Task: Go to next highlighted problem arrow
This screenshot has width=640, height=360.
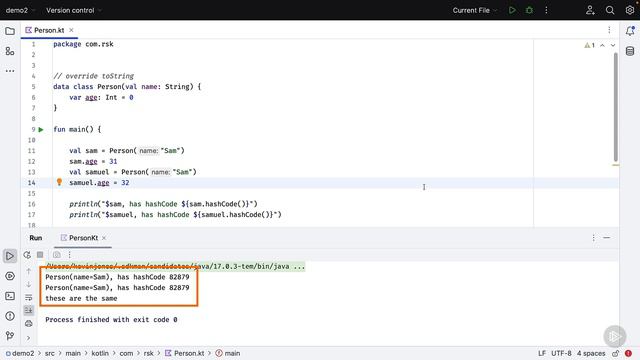Action: coord(613,45)
